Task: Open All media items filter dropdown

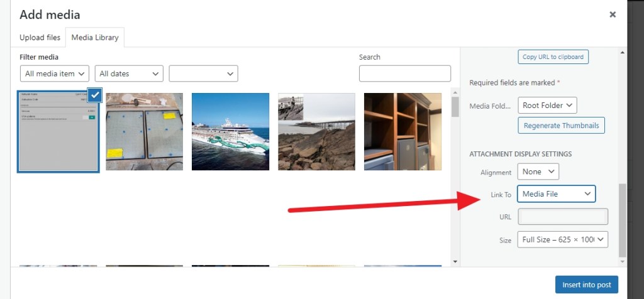Action: 55,73
